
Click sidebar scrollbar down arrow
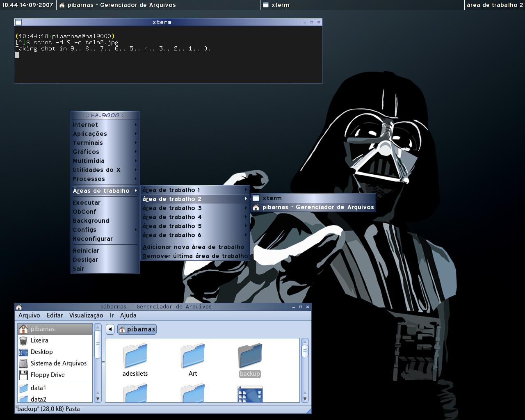(98, 399)
